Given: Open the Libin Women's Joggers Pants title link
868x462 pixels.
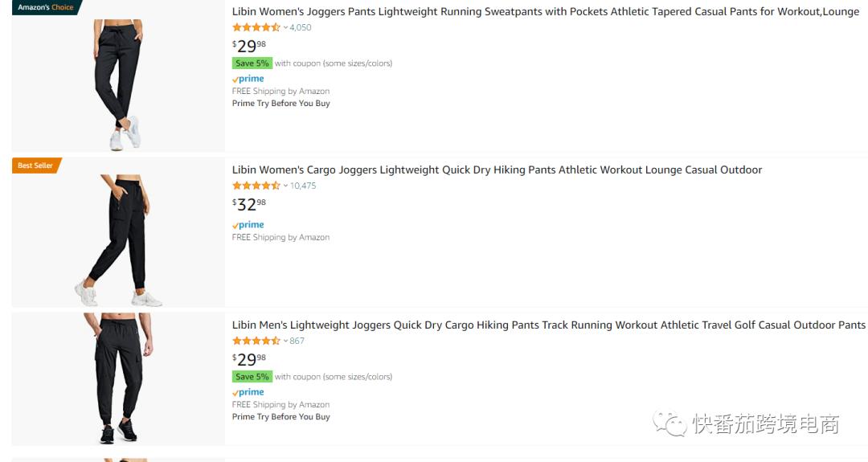Looking at the screenshot, I should [x=545, y=12].
